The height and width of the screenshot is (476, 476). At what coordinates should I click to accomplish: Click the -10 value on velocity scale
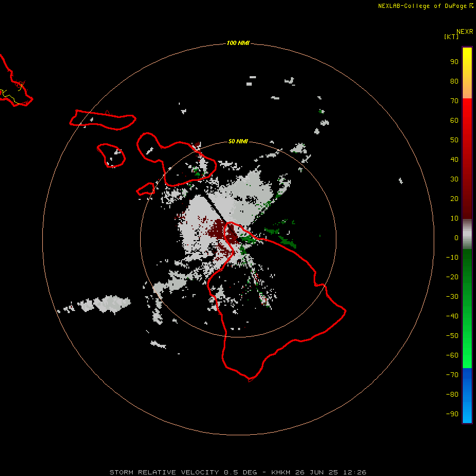pos(452,258)
